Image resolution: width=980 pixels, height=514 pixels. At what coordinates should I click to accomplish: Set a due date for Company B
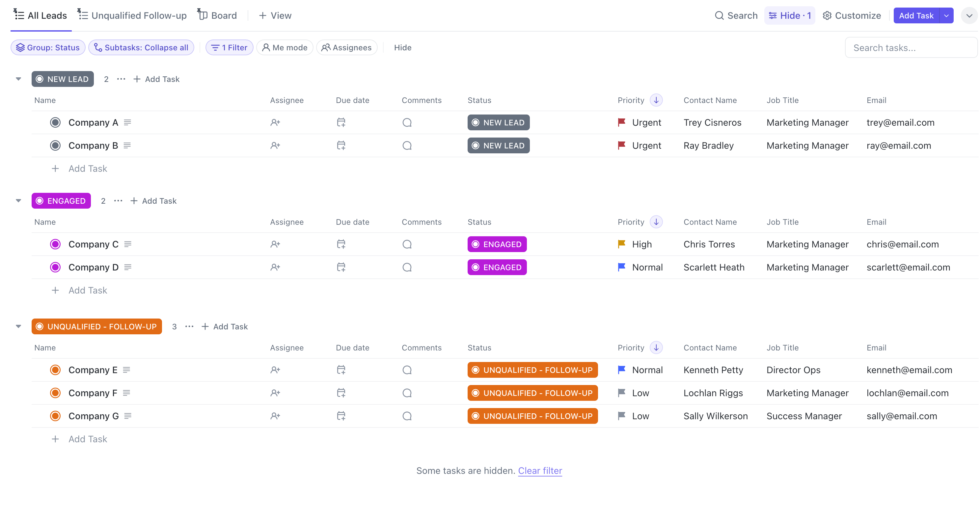[x=340, y=145]
